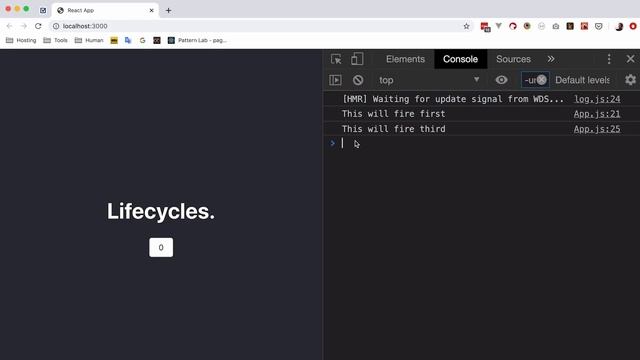
Task: Open the pinned tab left of React App
Action: coord(43,10)
